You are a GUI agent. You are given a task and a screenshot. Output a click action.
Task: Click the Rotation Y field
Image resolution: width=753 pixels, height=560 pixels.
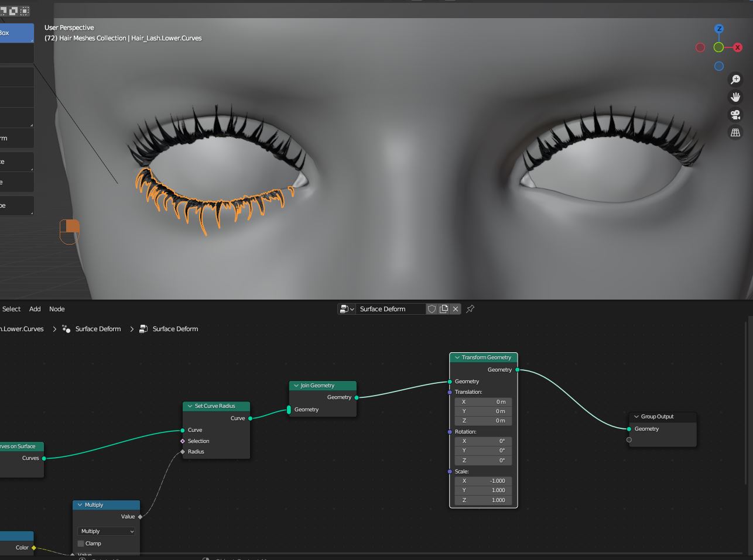(483, 451)
